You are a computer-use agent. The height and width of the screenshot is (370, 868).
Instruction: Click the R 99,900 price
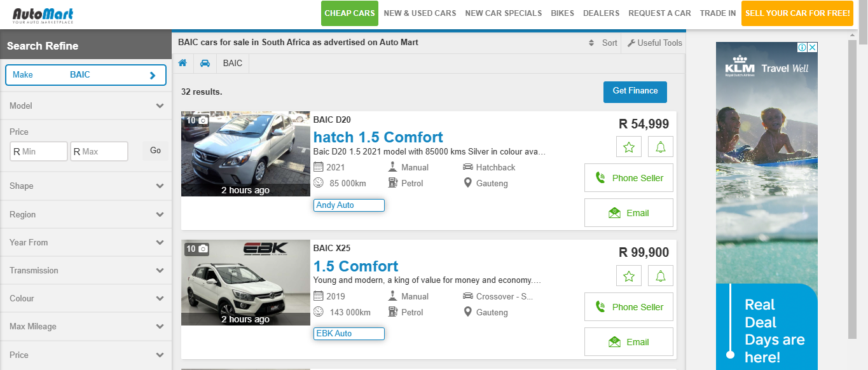644,252
